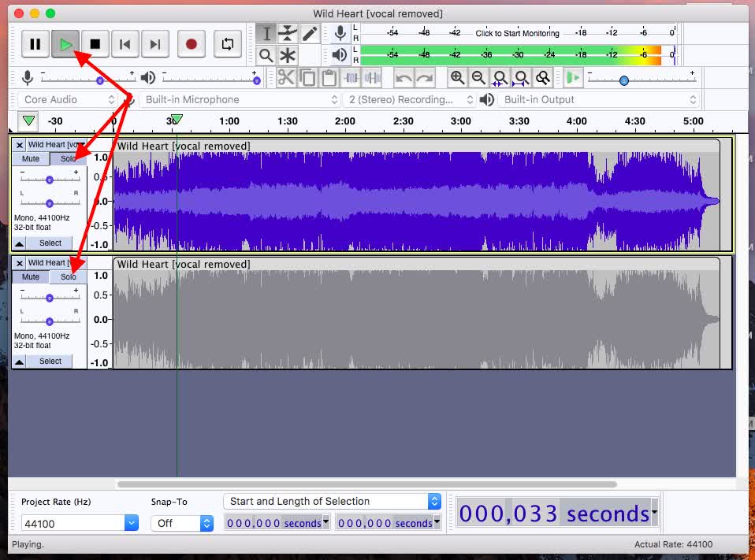Select the Multi-tool asterisk
The height and width of the screenshot is (560, 755).
[x=288, y=55]
